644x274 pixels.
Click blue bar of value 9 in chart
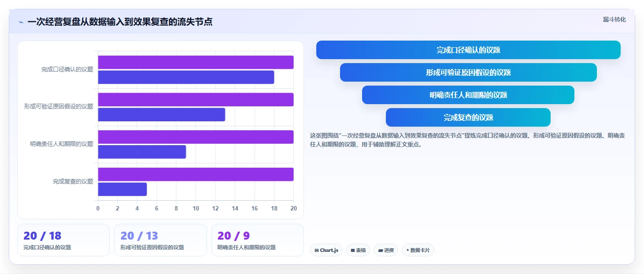click(x=142, y=152)
